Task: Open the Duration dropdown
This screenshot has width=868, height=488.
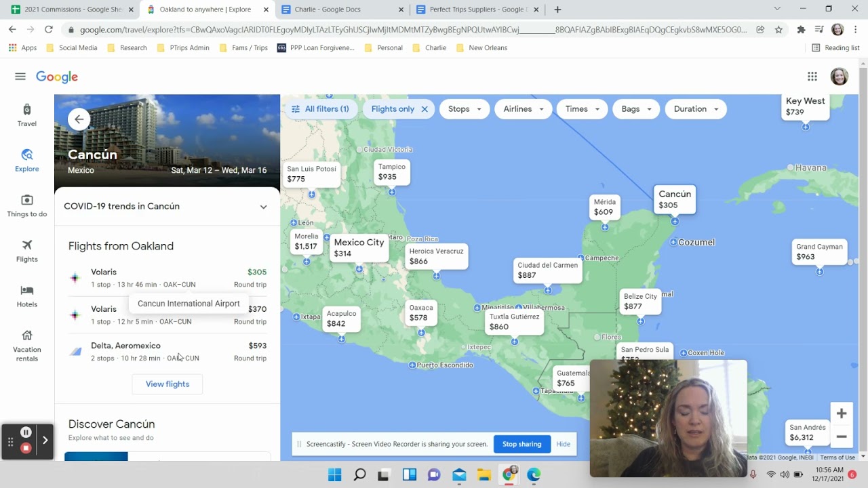Action: [x=696, y=109]
